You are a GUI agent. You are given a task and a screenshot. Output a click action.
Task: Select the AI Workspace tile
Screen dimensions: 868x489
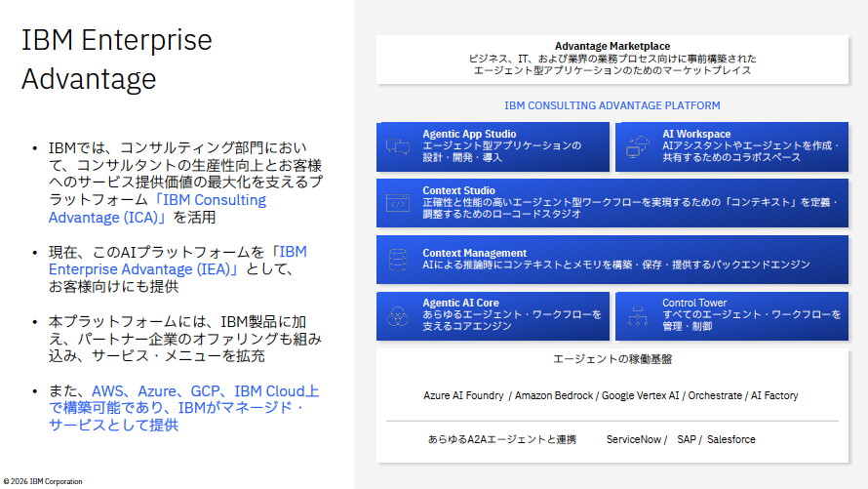tap(731, 146)
